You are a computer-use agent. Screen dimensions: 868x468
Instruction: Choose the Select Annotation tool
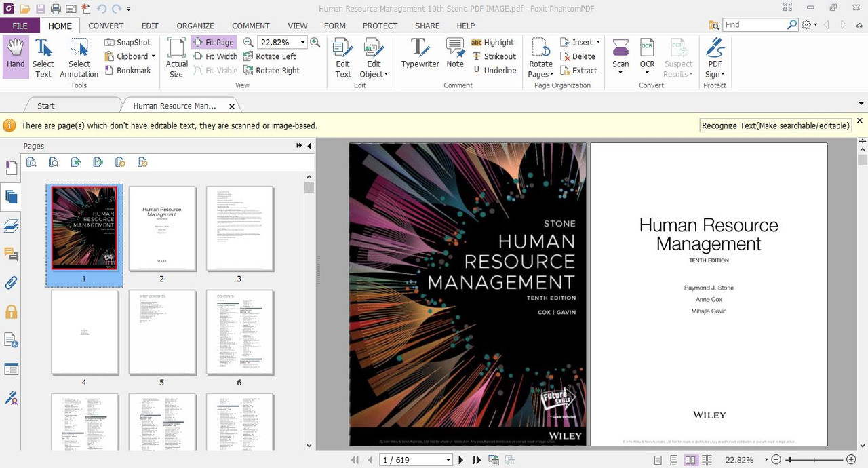(x=79, y=57)
